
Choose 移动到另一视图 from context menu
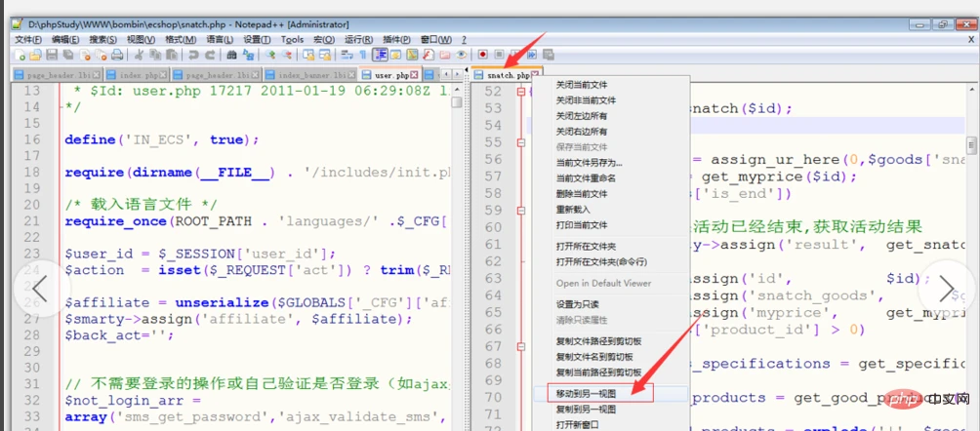[587, 394]
